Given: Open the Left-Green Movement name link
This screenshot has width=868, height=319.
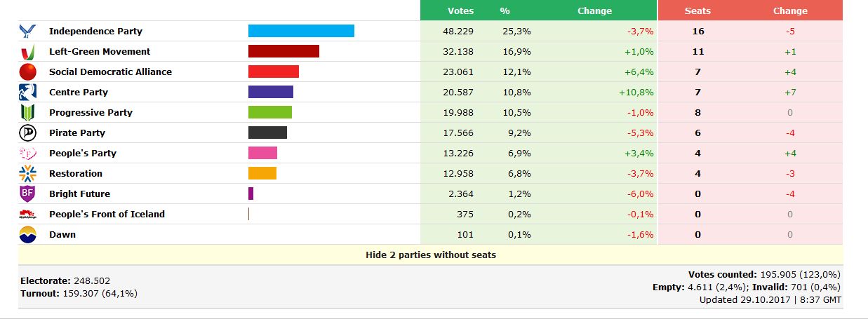Looking at the screenshot, I should coord(100,52).
